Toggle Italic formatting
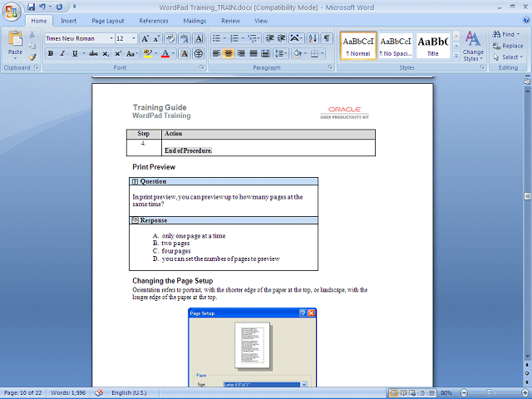This screenshot has height=399, width=532. pyautogui.click(x=62, y=53)
